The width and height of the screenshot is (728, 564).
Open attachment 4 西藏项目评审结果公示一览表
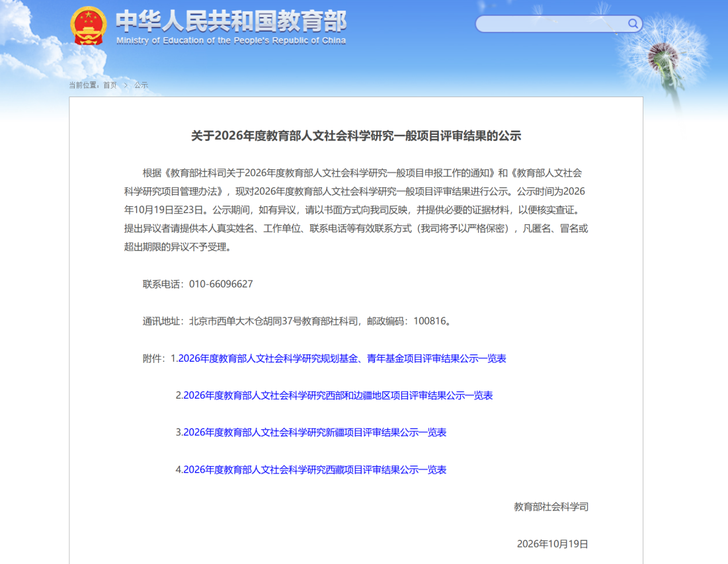pyautogui.click(x=315, y=469)
